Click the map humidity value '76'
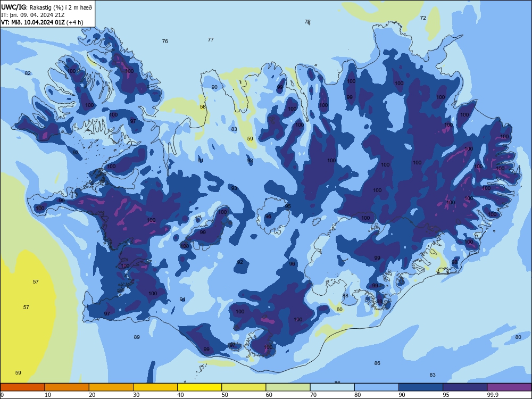532x399 pixels. [165, 41]
